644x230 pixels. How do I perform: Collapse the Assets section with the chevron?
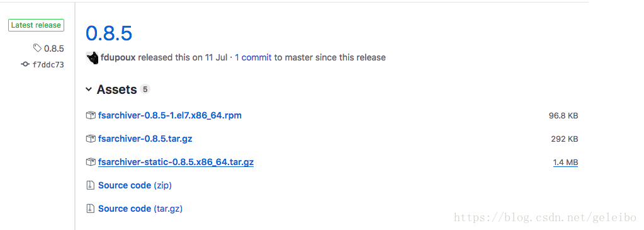click(x=89, y=89)
